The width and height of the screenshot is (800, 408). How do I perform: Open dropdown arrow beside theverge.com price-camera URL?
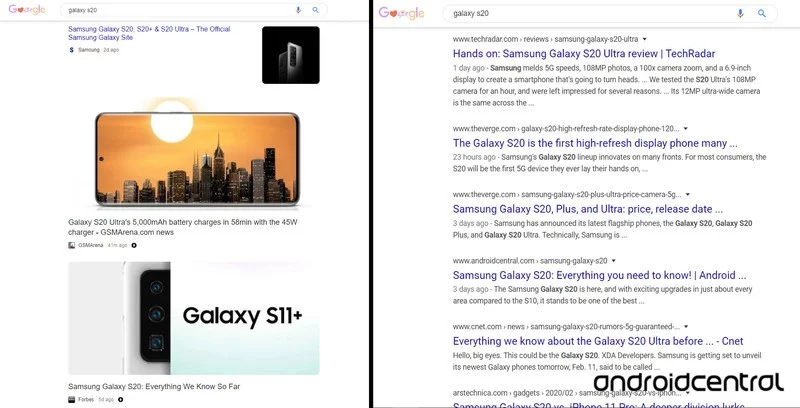coord(687,194)
